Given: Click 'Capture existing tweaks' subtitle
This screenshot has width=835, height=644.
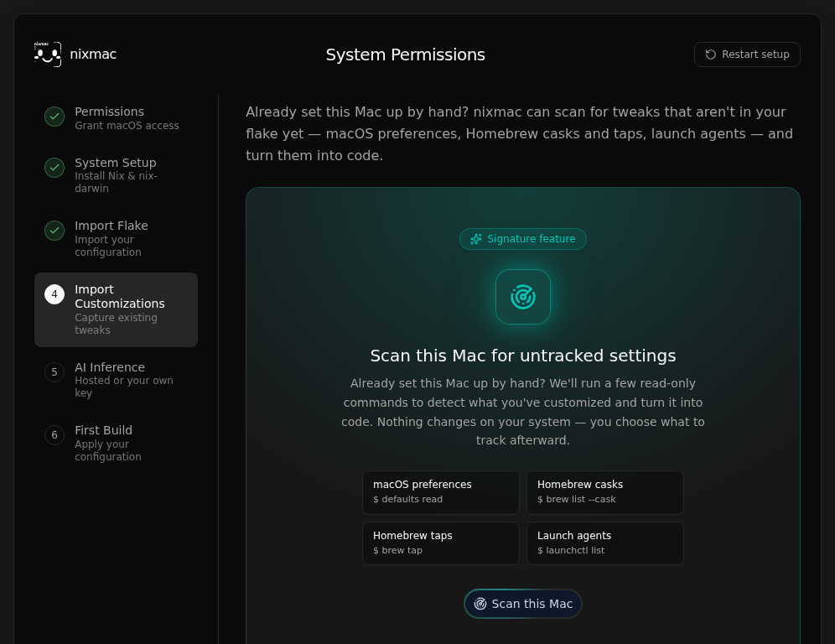Looking at the screenshot, I should pyautogui.click(x=116, y=324).
